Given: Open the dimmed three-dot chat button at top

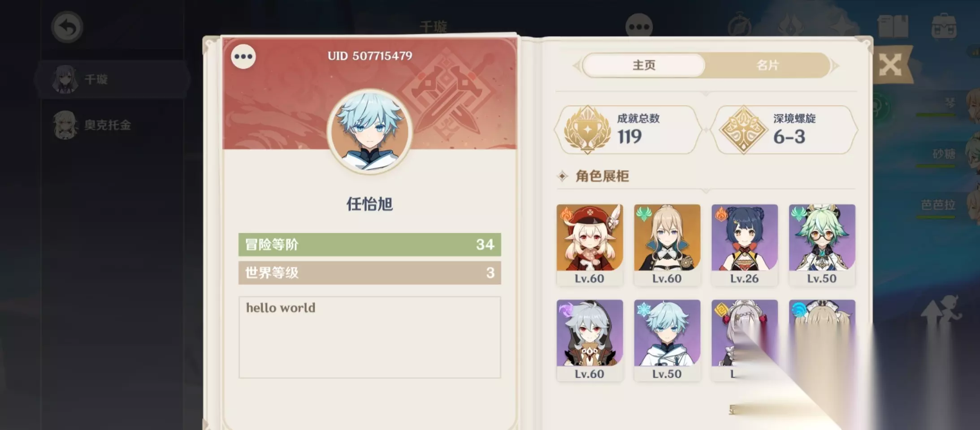Looking at the screenshot, I should [639, 27].
